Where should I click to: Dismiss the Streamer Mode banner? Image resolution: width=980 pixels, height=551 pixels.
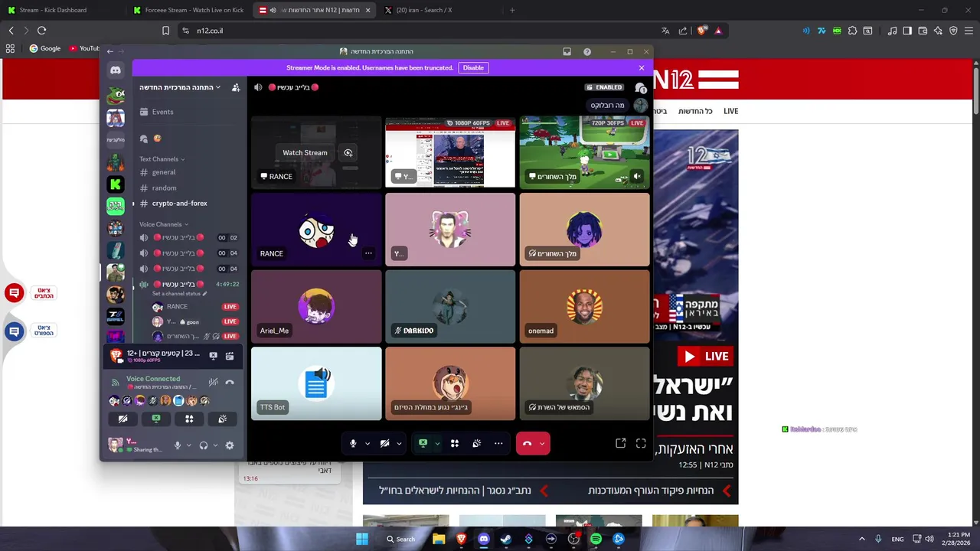(x=642, y=67)
